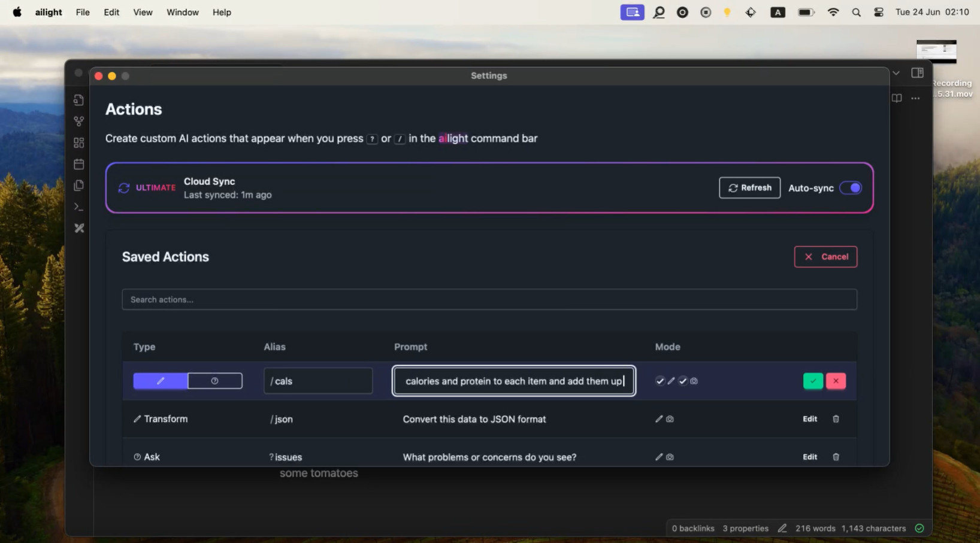Click the 'Convert this data to JSON format' prompt

474,419
